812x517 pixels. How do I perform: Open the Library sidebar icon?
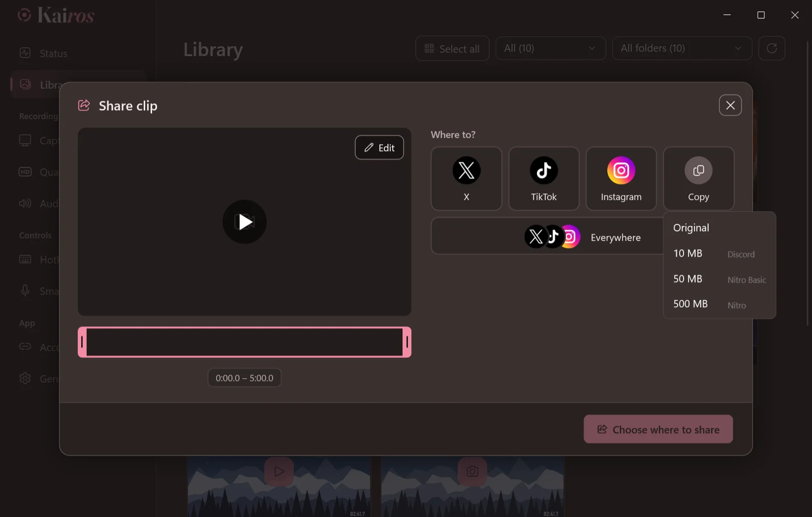pyautogui.click(x=25, y=84)
